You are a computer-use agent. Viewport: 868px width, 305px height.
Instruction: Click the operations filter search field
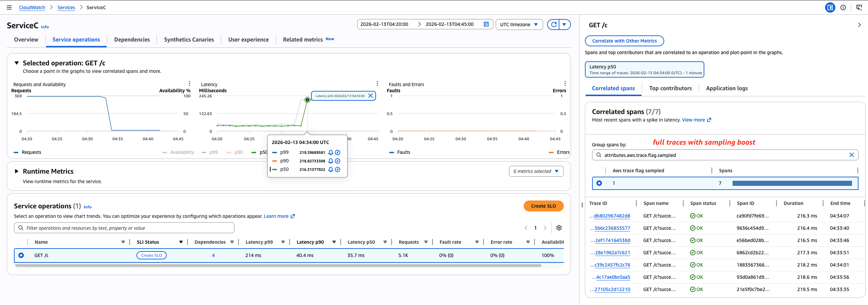[x=124, y=228]
